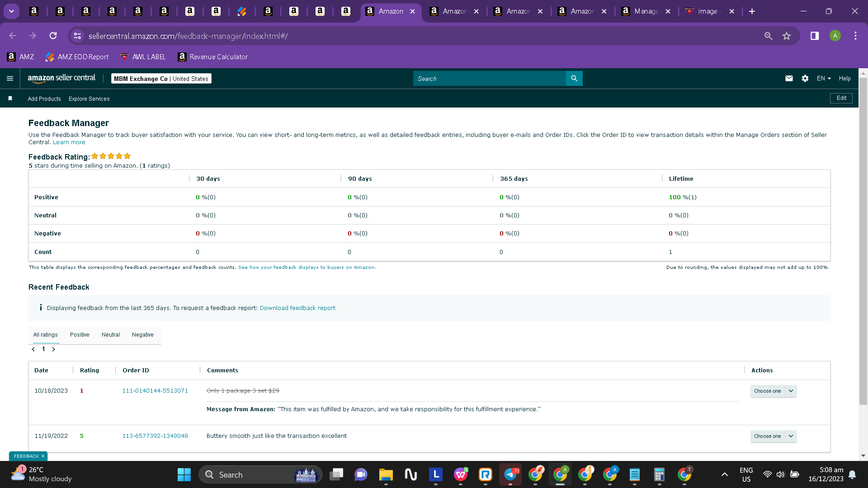Click the five-star Feedback Rating stars

click(111, 156)
